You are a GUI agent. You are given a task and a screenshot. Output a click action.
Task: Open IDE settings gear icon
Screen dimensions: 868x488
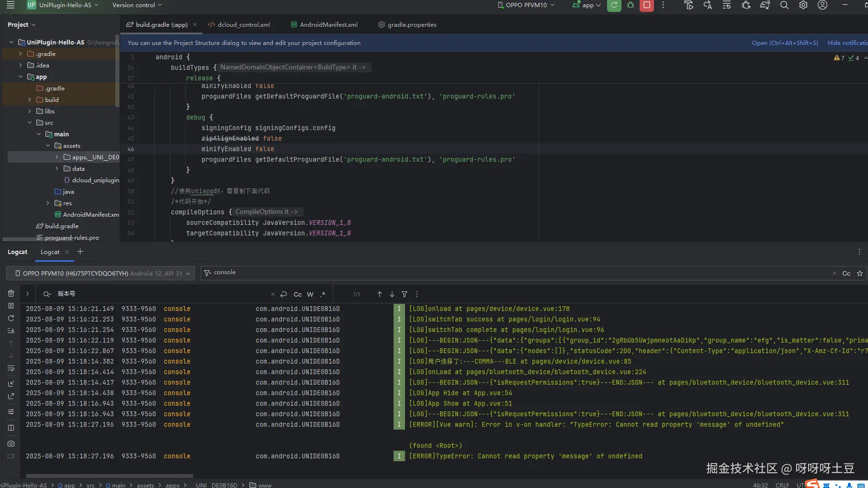click(x=803, y=5)
